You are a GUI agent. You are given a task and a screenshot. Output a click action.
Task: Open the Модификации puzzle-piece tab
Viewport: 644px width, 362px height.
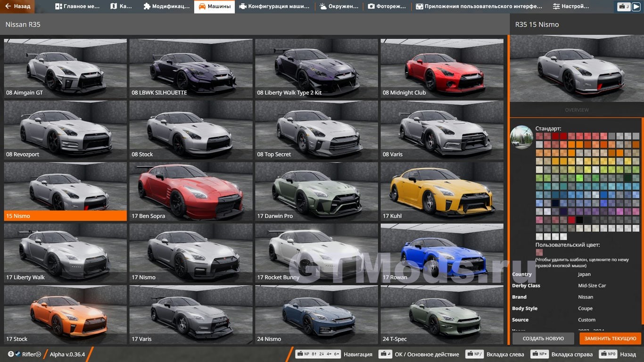click(166, 7)
